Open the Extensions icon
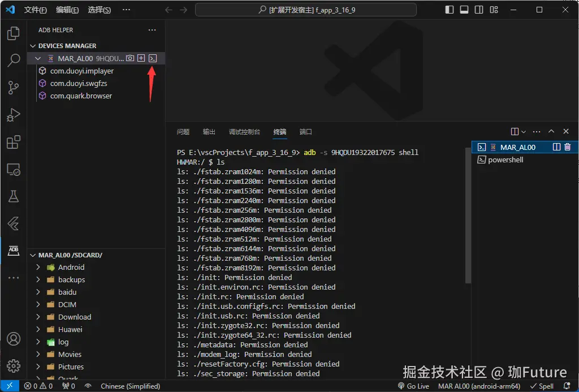Image resolution: width=579 pixels, height=392 pixels. pyautogui.click(x=14, y=142)
